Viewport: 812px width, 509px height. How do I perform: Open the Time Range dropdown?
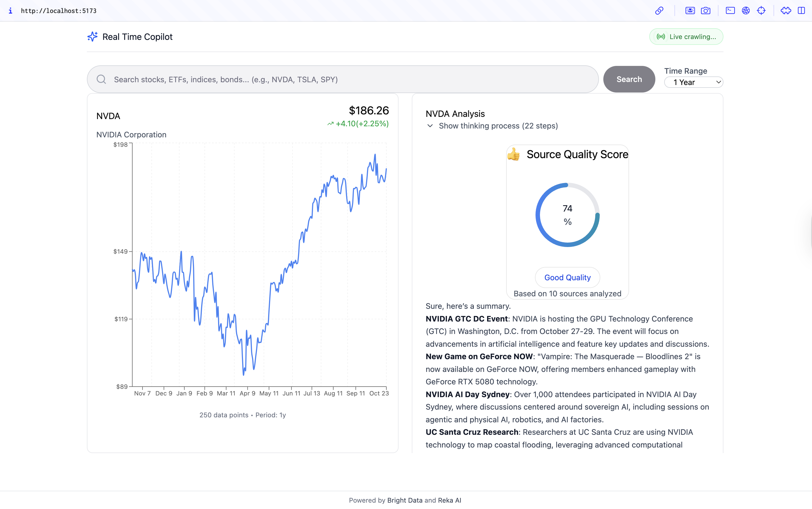click(x=693, y=83)
